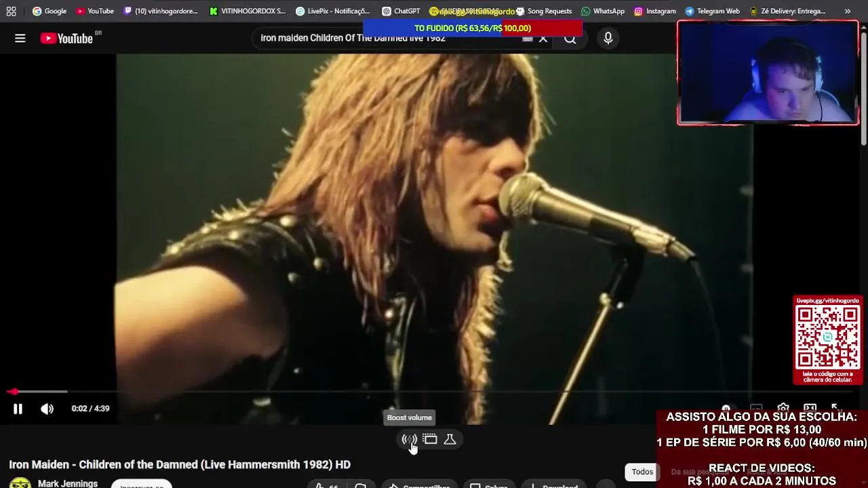Open the ChatGPT bookmark
Image resolution: width=868 pixels, height=488 pixels.
pyautogui.click(x=401, y=11)
